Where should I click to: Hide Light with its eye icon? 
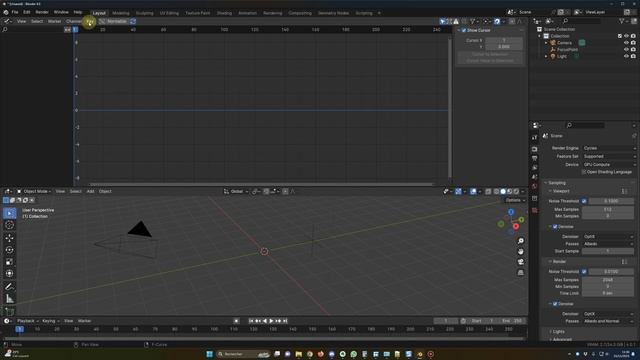tap(626, 56)
